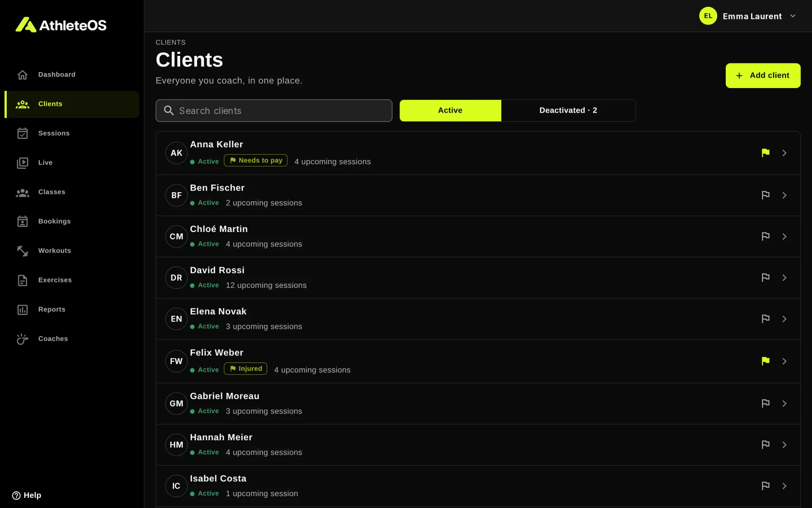The height and width of the screenshot is (508, 812).
Task: Open Exercises via its document icon
Action: pos(22,280)
